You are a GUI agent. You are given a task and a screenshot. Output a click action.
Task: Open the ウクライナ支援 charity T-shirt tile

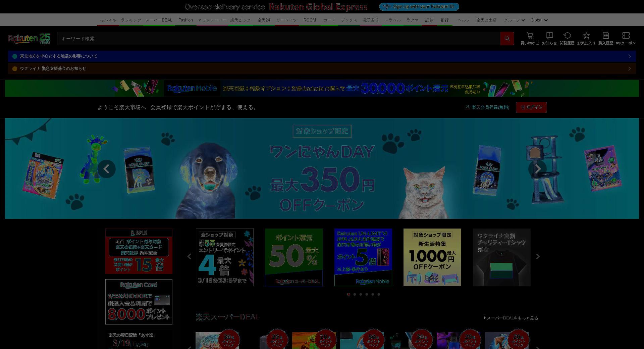[502, 257]
